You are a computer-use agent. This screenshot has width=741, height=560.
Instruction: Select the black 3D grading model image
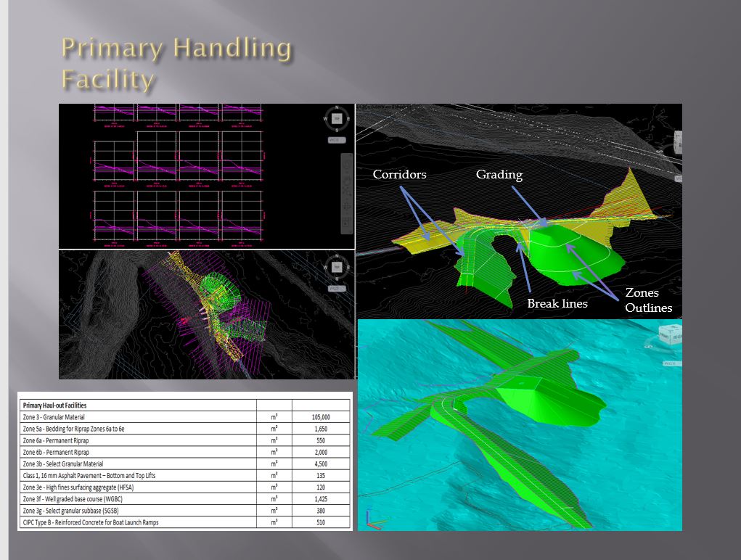click(520, 211)
